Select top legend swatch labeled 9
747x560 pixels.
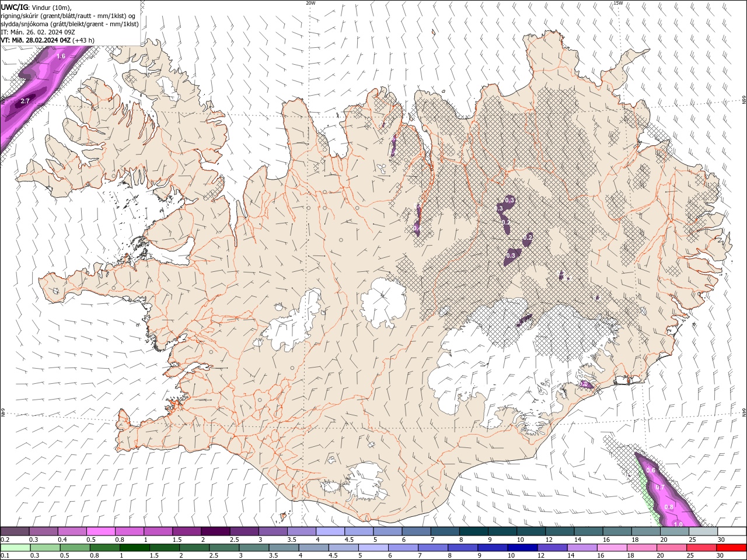coord(502,531)
